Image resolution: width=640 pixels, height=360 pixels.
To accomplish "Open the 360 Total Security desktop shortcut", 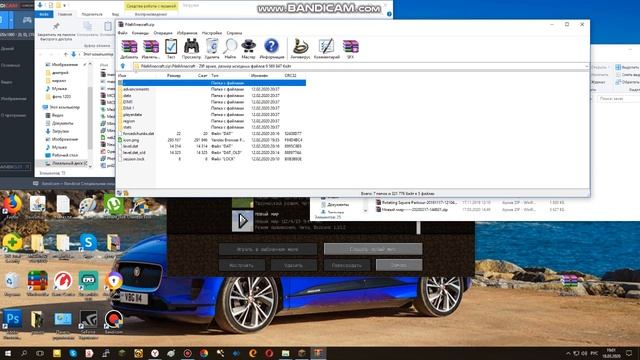I will 13,247.
